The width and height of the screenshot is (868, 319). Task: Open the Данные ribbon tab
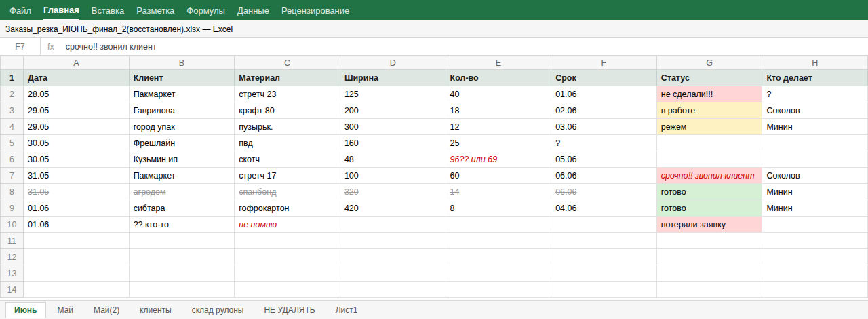[253, 10]
